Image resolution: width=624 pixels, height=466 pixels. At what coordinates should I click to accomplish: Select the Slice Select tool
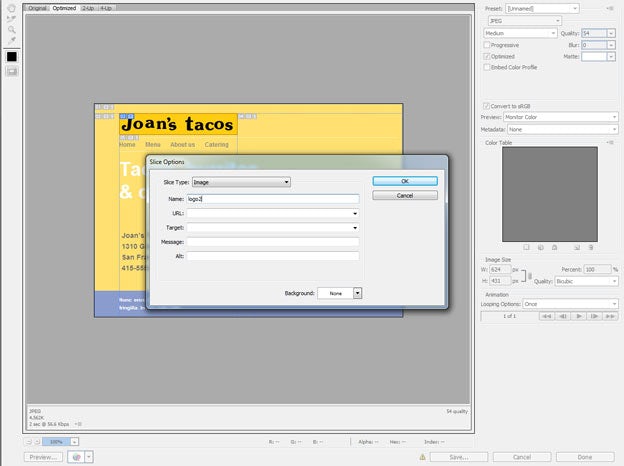[11, 19]
